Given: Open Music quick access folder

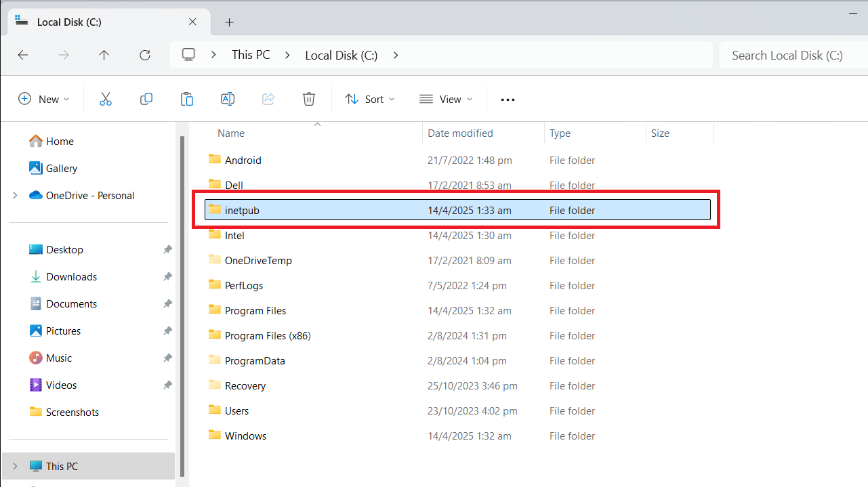Looking at the screenshot, I should pos(50,358).
